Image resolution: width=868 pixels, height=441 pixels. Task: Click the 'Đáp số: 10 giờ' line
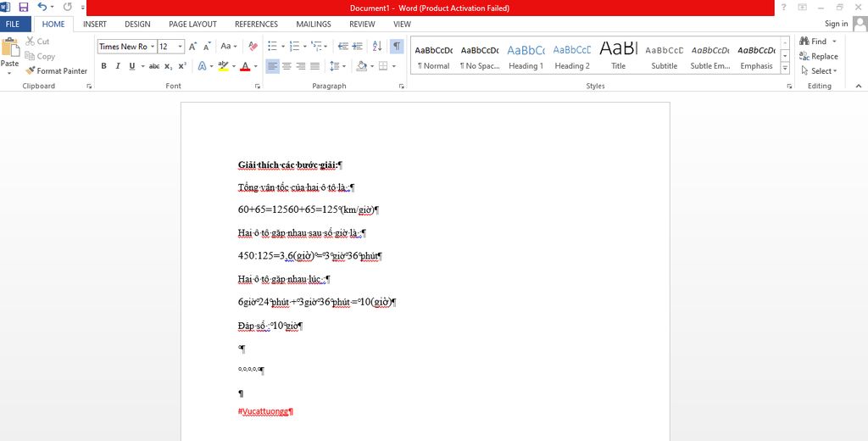[270, 326]
